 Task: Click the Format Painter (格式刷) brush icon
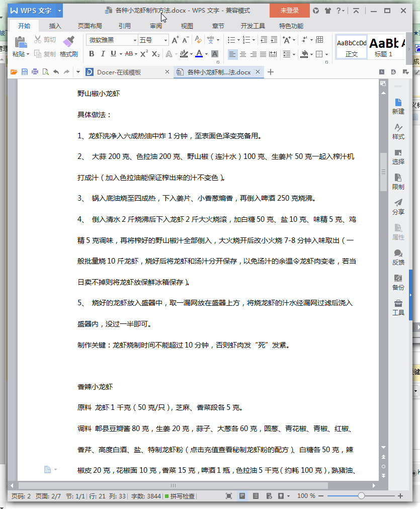point(69,42)
